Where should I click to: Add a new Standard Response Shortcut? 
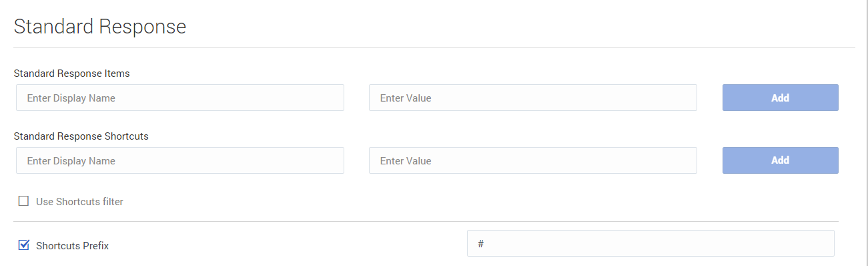pos(781,160)
